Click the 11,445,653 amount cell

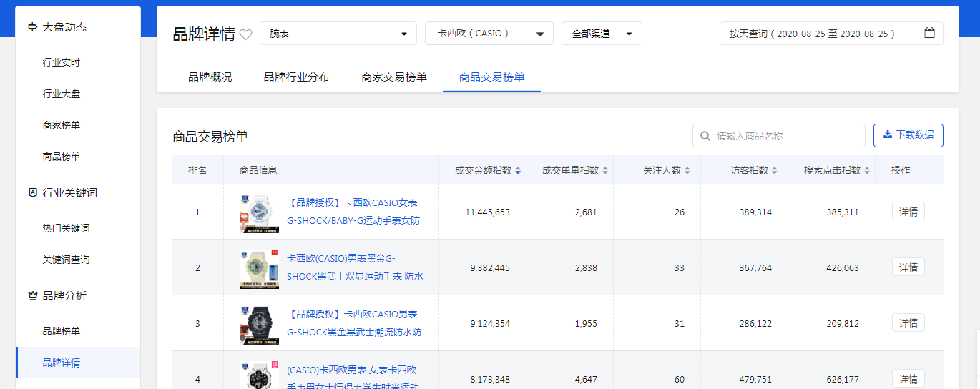[x=487, y=212]
